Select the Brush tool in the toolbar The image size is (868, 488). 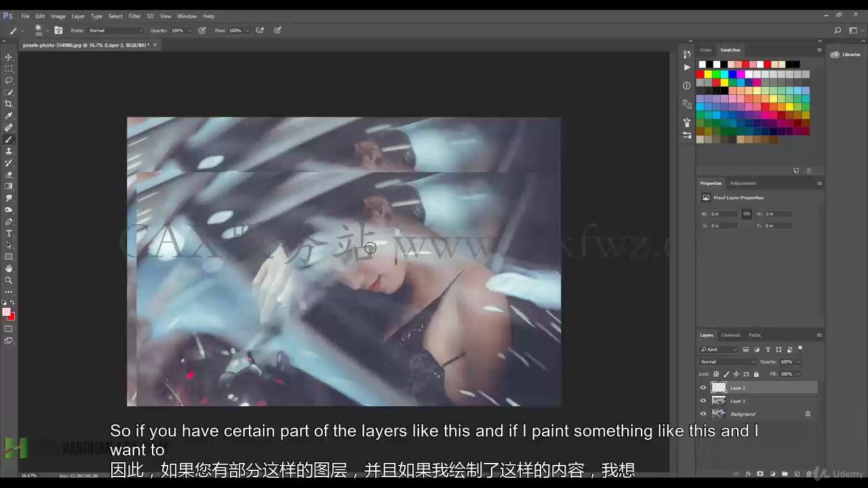9,140
